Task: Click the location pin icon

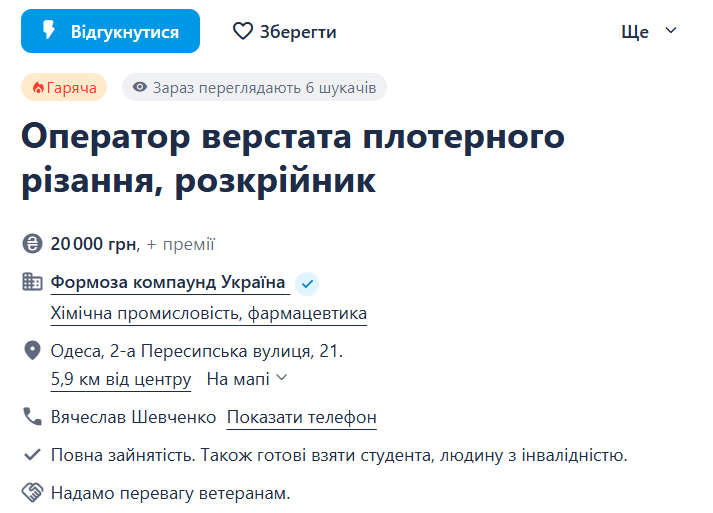Action: 32,351
